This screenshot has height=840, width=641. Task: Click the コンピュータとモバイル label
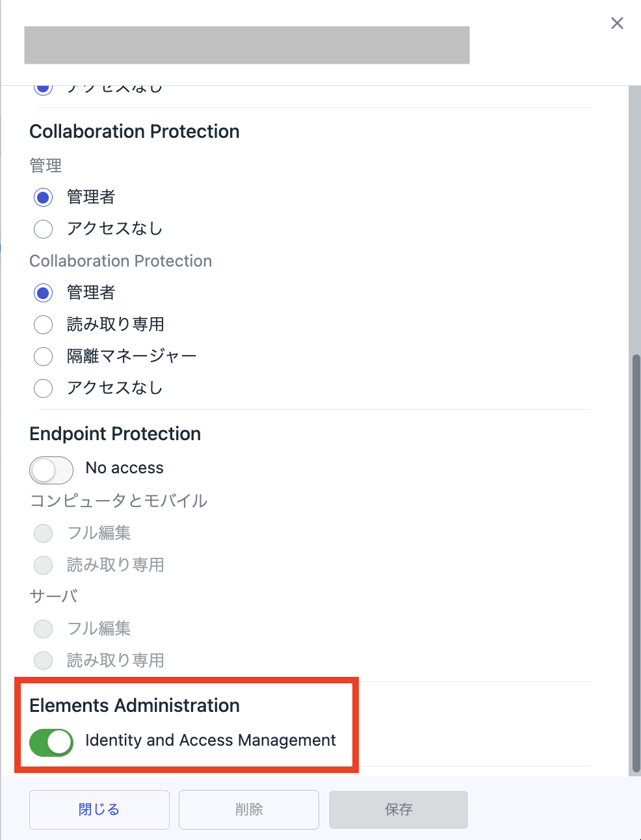click(119, 501)
